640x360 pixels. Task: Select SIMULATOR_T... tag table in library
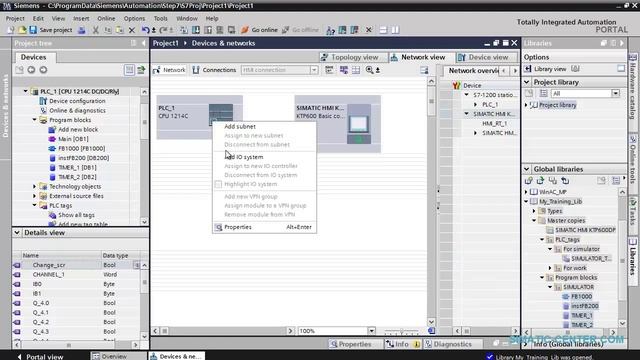[x=590, y=258]
